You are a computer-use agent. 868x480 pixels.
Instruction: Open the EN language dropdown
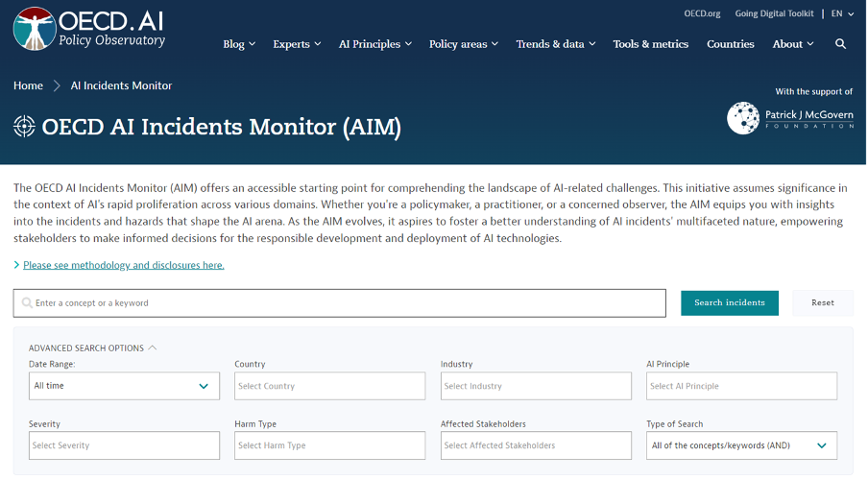click(x=842, y=13)
